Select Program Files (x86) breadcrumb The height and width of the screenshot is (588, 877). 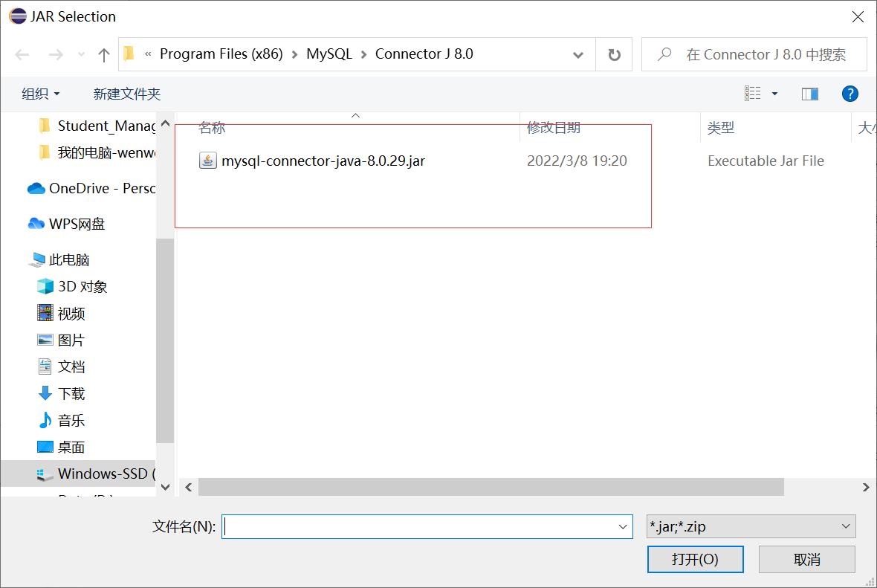point(221,54)
